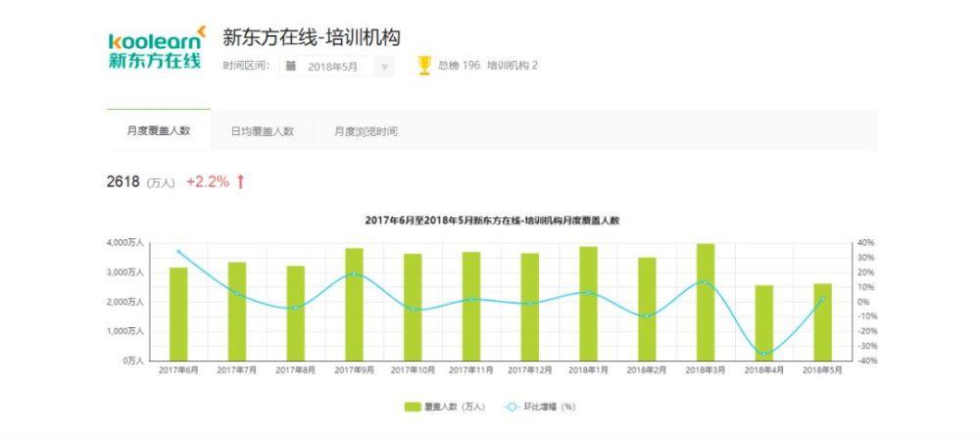Click the 2618 (万人) value

[x=141, y=182]
